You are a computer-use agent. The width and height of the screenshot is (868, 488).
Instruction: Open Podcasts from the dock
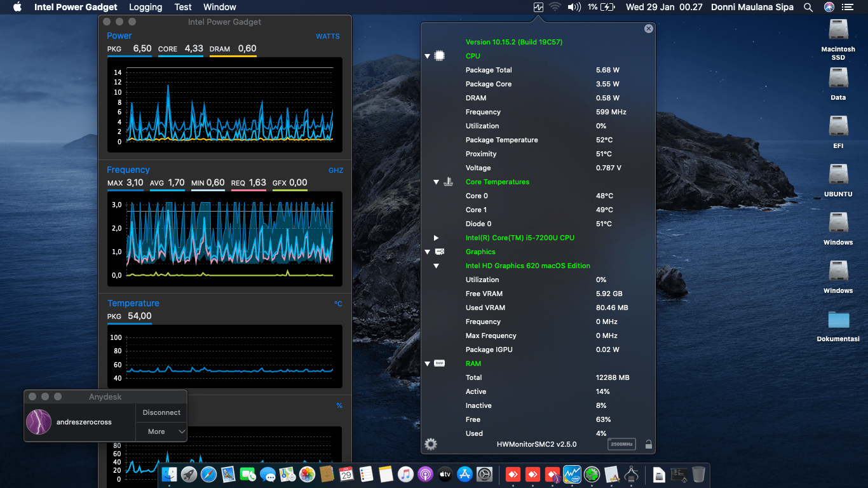(x=425, y=474)
